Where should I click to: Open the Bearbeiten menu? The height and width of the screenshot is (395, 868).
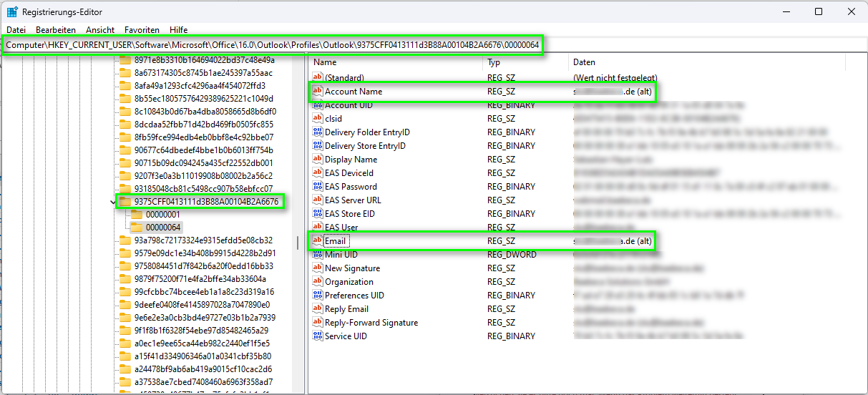56,30
